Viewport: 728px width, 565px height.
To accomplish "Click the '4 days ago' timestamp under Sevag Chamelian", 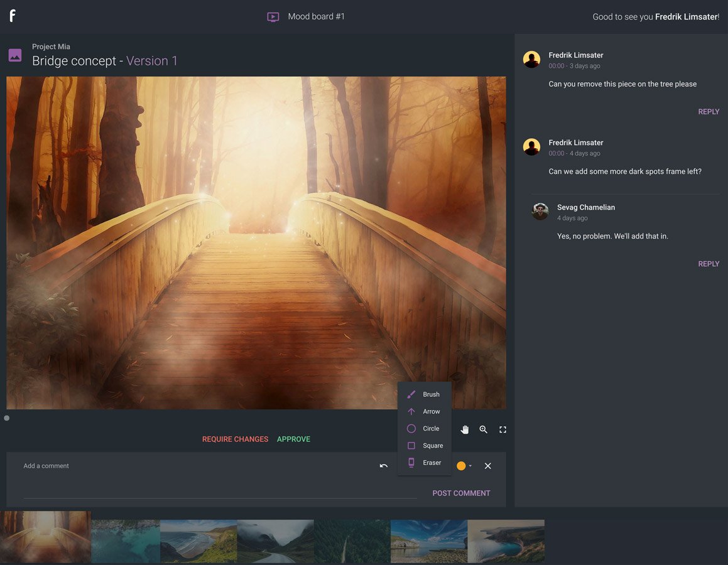I will tap(572, 218).
